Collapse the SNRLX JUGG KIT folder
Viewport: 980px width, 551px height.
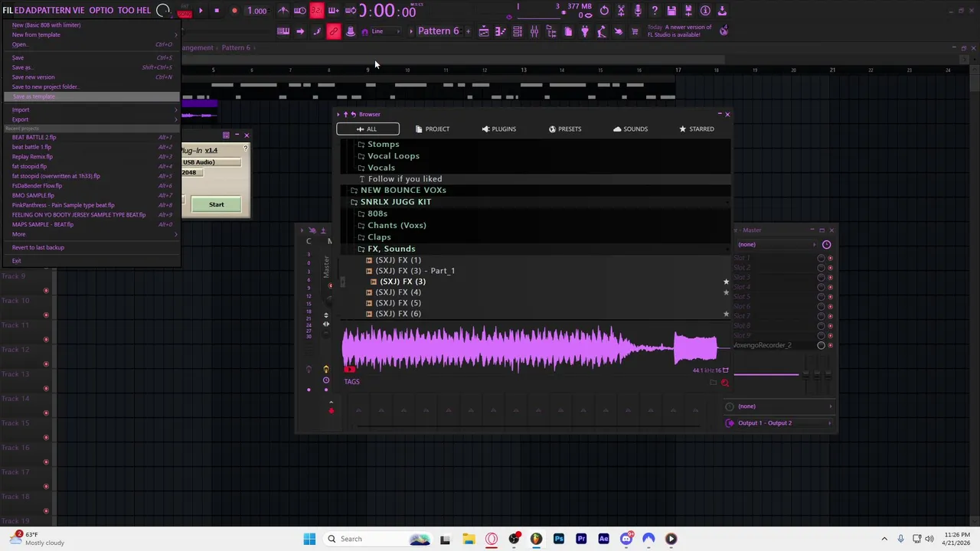pos(396,202)
